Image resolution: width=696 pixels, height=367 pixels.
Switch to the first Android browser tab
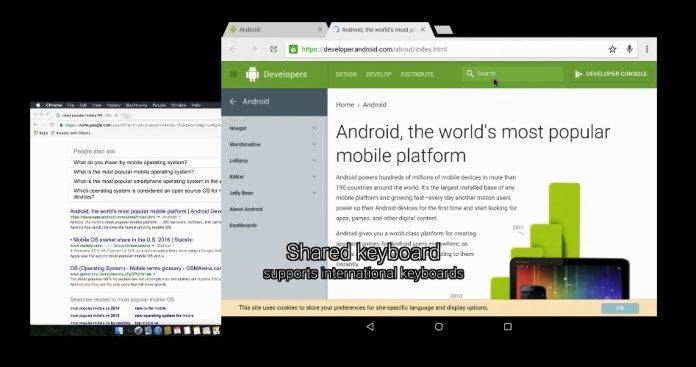[x=275, y=30]
